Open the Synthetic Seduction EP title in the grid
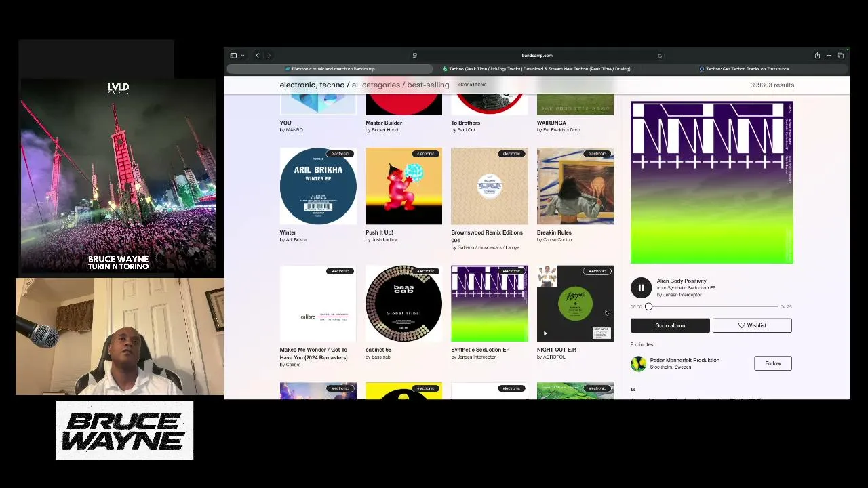This screenshot has height=488, width=868. [480, 350]
